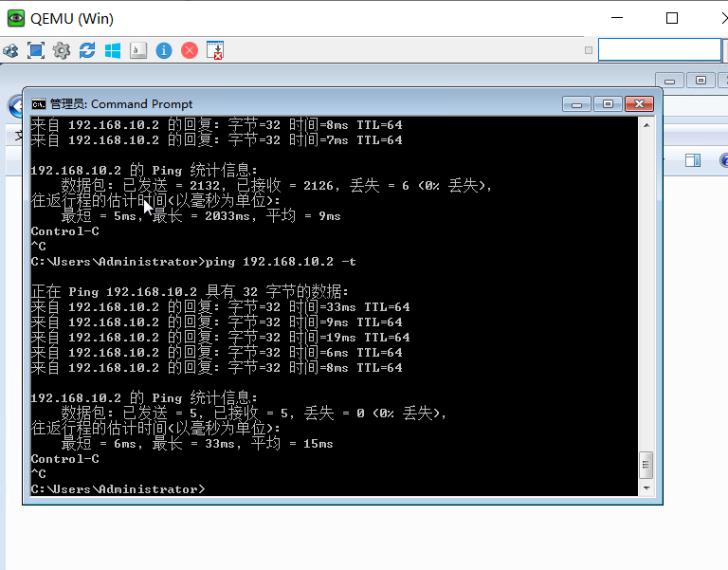Click the console scrollbar thumb
Screen dimensions: 728x570
pos(646,464)
